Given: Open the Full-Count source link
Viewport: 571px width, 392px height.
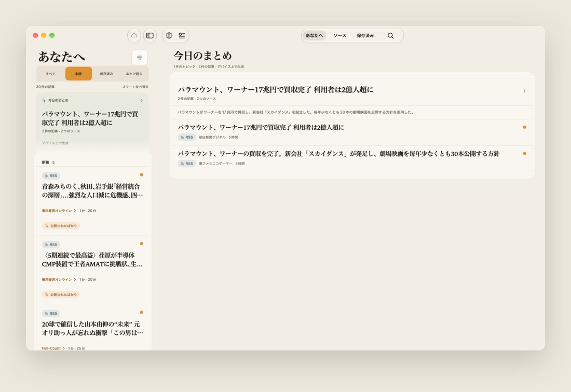Looking at the screenshot, I should click(x=51, y=348).
